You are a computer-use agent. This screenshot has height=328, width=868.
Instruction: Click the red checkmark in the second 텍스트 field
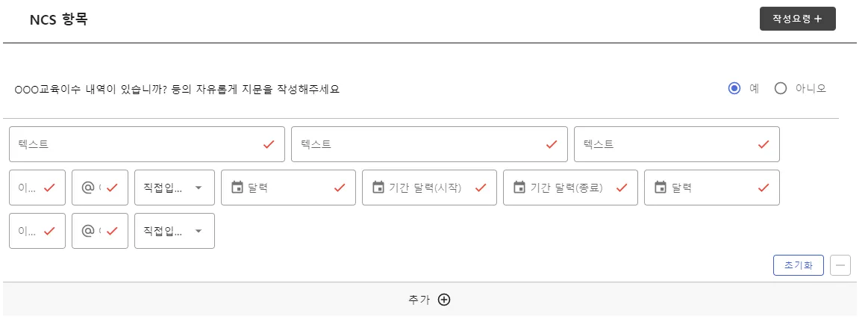click(552, 144)
